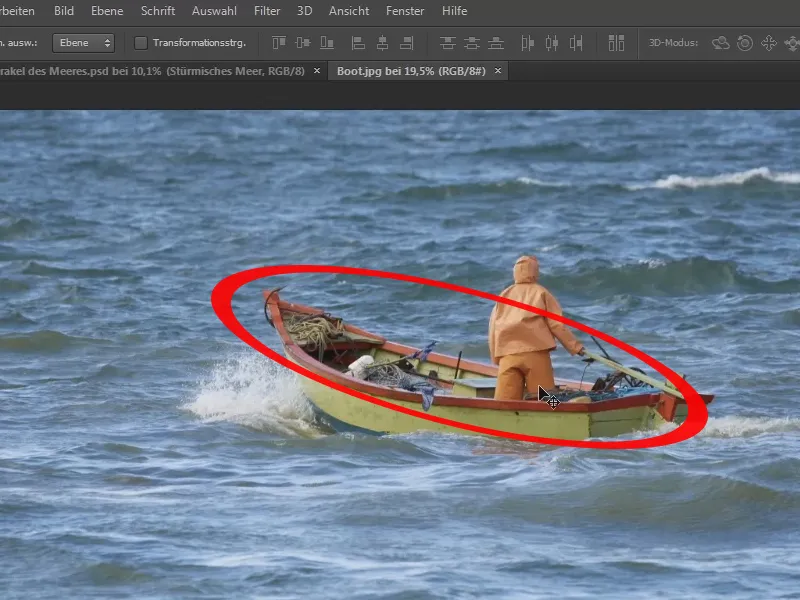The width and height of the screenshot is (800, 600).
Task: Open the Filter menu
Action: [267, 11]
